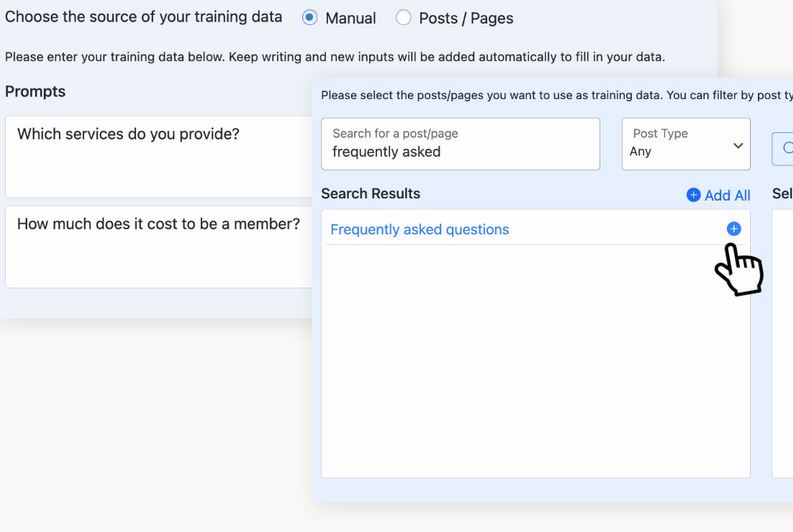Click the Add All link text
The width and height of the screenshot is (793, 532).
pyautogui.click(x=727, y=195)
